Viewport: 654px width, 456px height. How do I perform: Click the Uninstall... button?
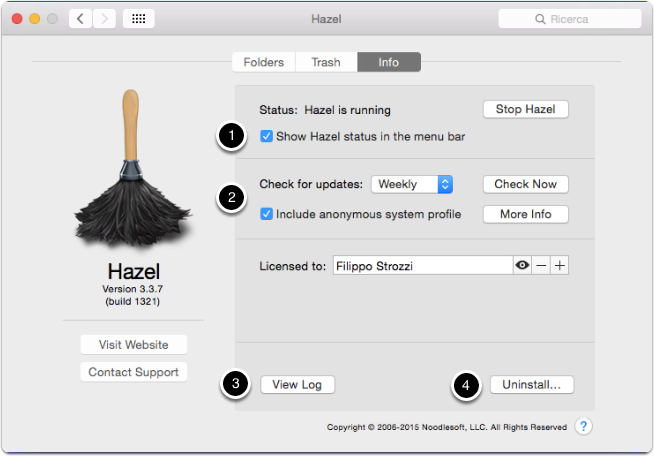click(x=532, y=384)
